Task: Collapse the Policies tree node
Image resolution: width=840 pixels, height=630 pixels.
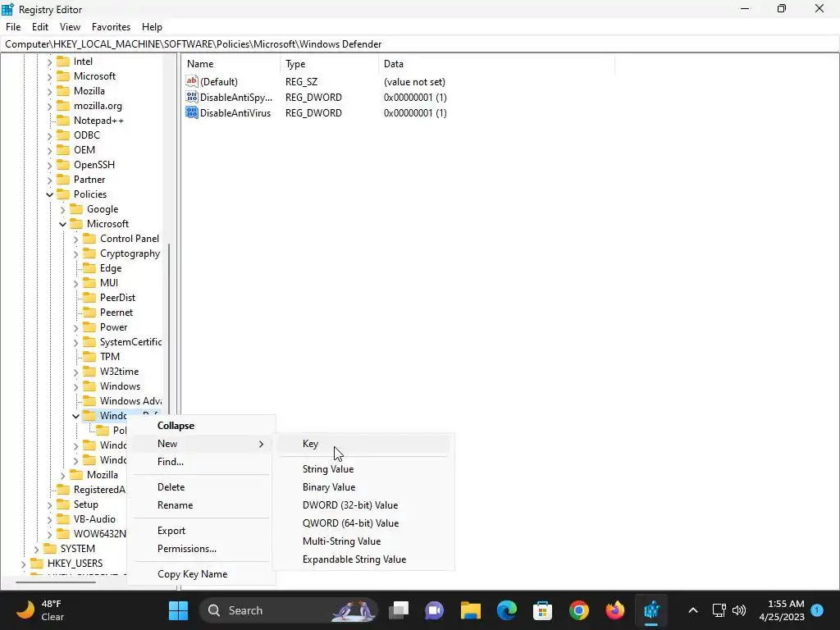Action: pyautogui.click(x=49, y=194)
